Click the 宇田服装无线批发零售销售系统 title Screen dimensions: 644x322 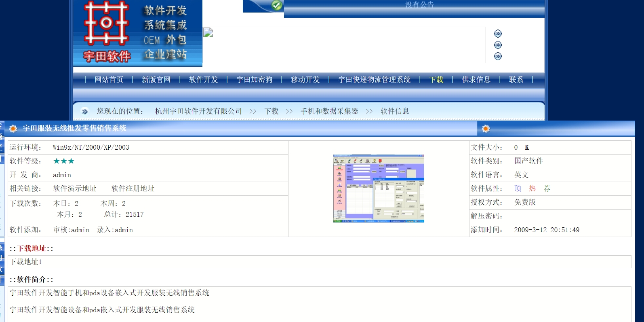[74, 128]
